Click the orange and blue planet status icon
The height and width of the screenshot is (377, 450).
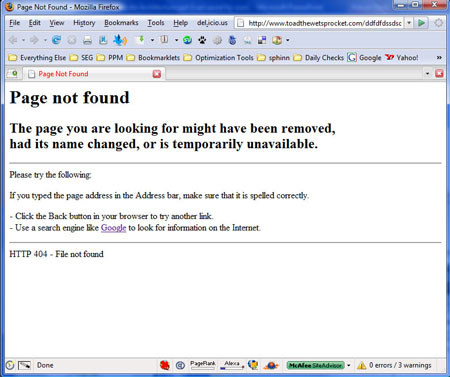point(271,366)
